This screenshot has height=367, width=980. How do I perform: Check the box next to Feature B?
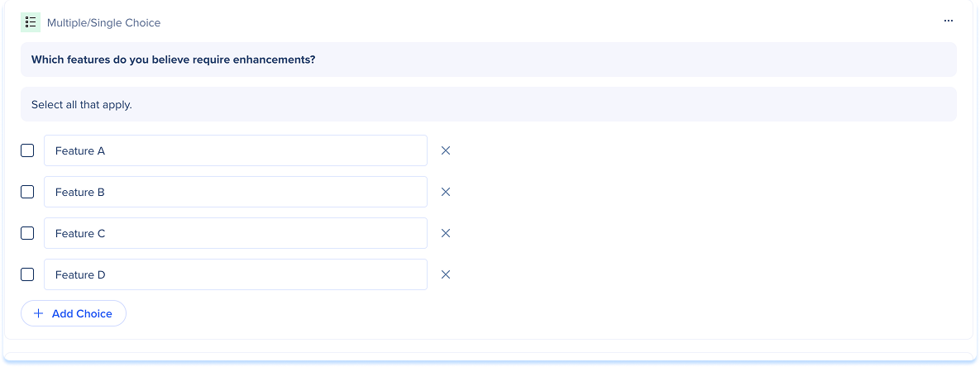point(27,192)
